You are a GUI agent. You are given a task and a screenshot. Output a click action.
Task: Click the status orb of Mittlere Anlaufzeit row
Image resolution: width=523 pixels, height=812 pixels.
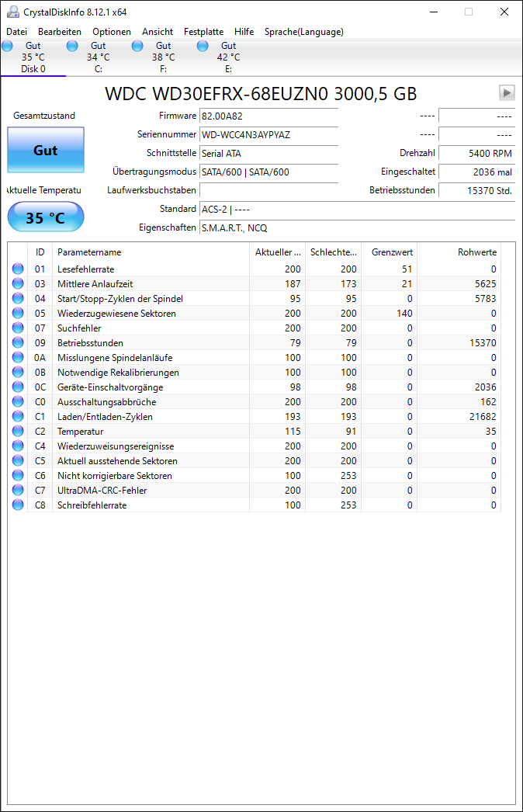click(x=18, y=283)
